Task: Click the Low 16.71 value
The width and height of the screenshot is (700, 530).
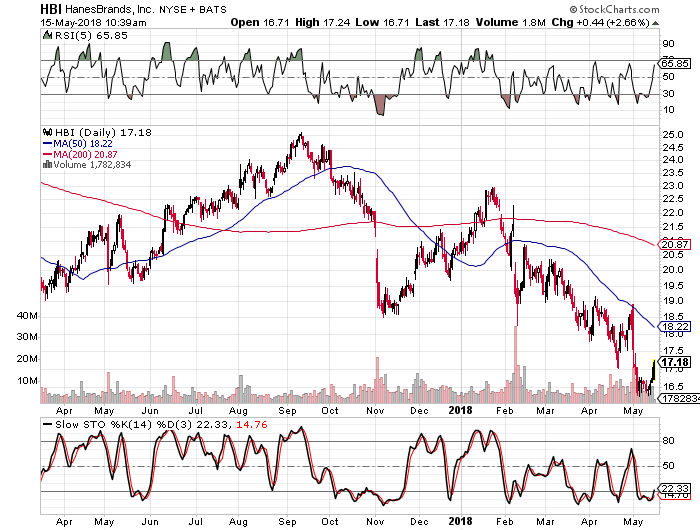Action: coord(382,22)
